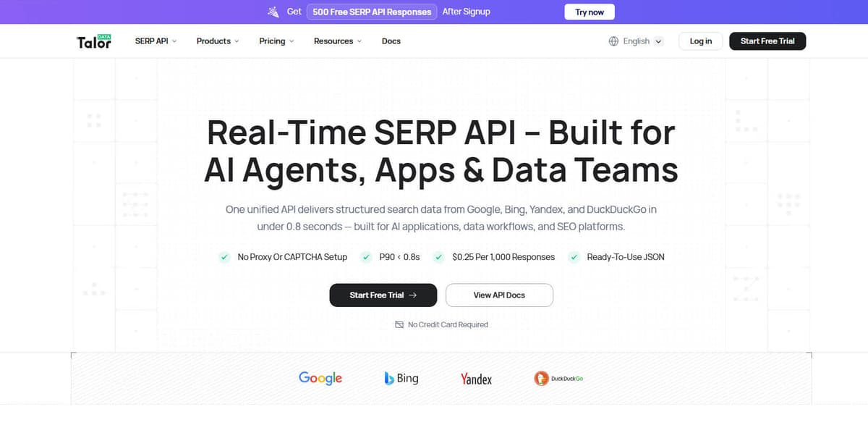Viewport: 868px width, 433px height.
Task: Expand the SERP API dropdown menu
Action: click(x=156, y=41)
